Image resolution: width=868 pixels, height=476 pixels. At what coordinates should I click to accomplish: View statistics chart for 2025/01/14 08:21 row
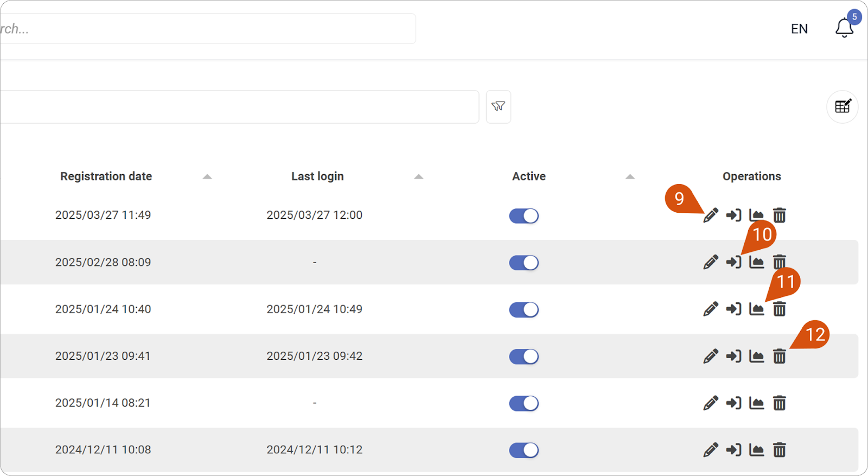756,403
